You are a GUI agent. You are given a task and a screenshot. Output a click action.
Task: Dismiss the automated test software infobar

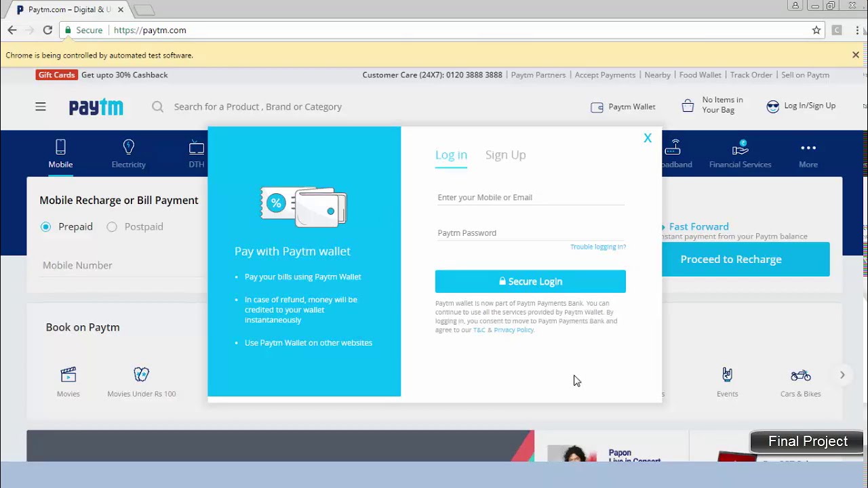856,55
